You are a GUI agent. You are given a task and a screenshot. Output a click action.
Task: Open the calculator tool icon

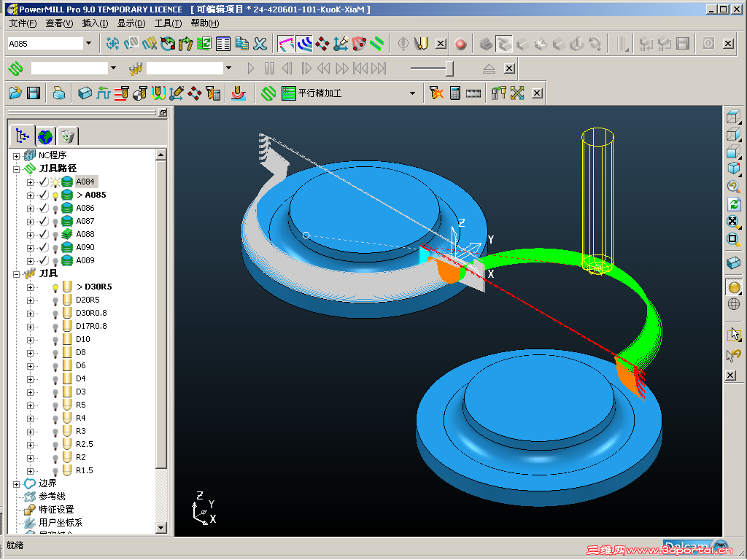tap(455, 93)
